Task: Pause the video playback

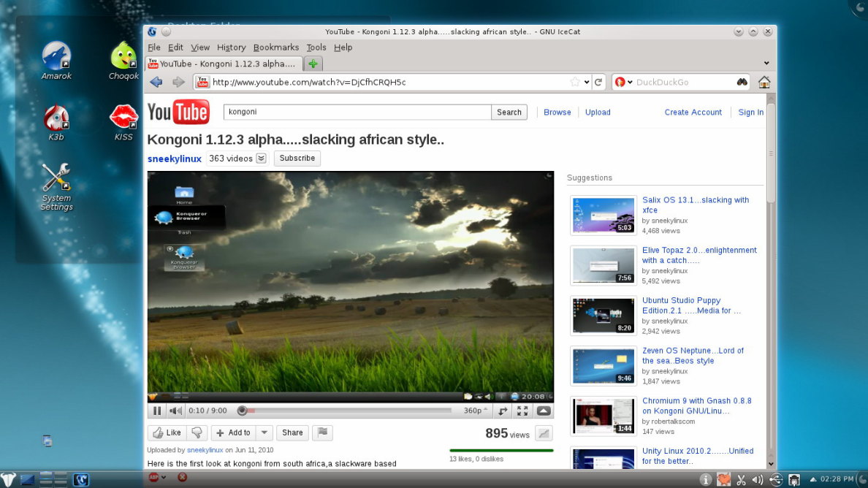Action: click(x=157, y=411)
